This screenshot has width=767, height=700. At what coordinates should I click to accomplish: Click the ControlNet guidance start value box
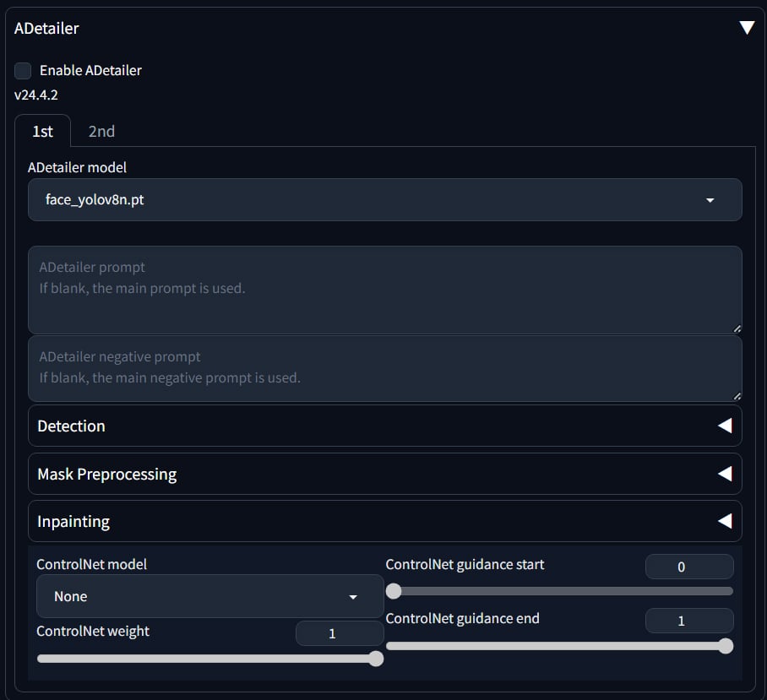[689, 567]
